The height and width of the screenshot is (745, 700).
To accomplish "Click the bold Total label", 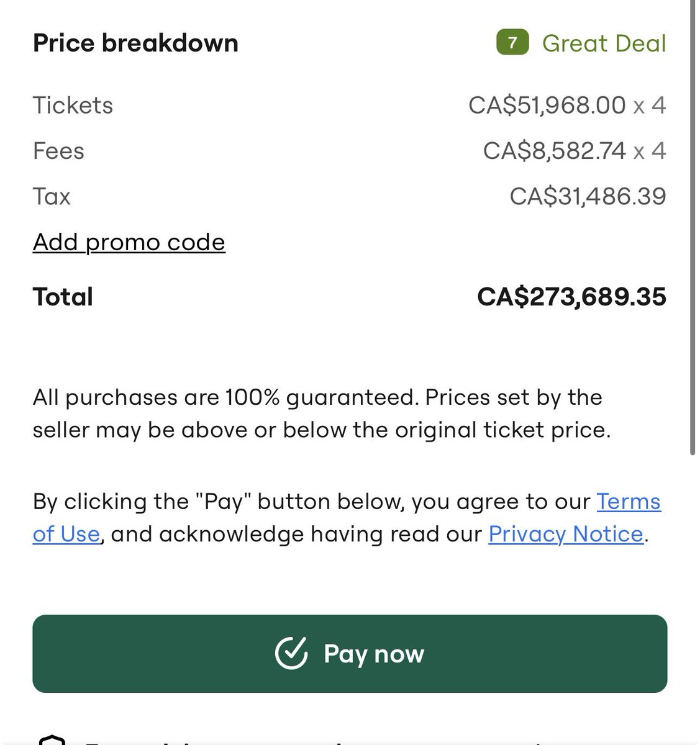I will coord(63,297).
